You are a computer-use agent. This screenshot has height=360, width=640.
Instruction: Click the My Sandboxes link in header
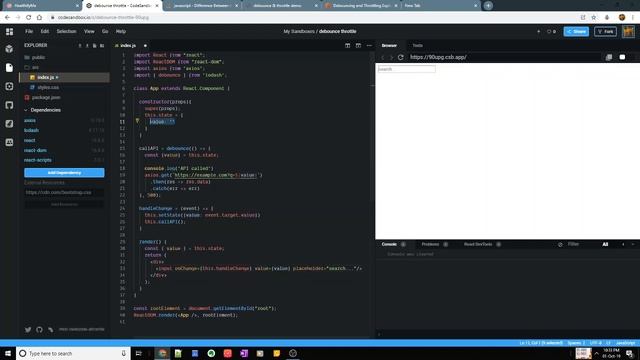(x=299, y=31)
